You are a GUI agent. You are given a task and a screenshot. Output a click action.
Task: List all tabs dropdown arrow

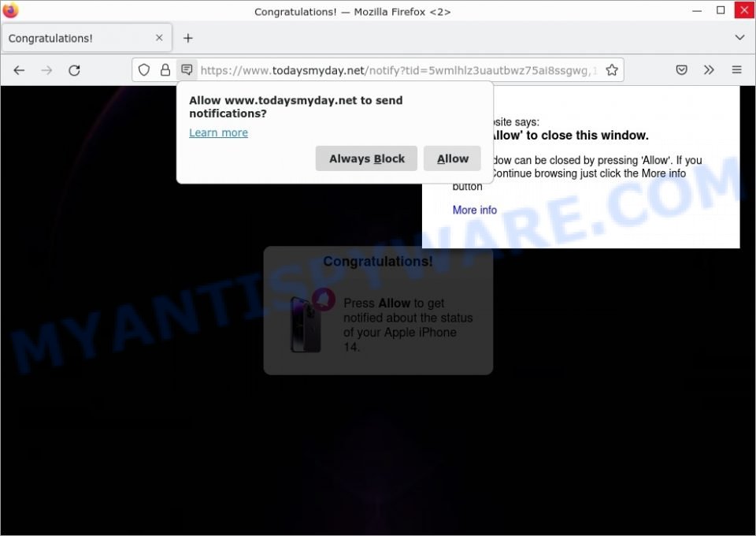click(739, 38)
